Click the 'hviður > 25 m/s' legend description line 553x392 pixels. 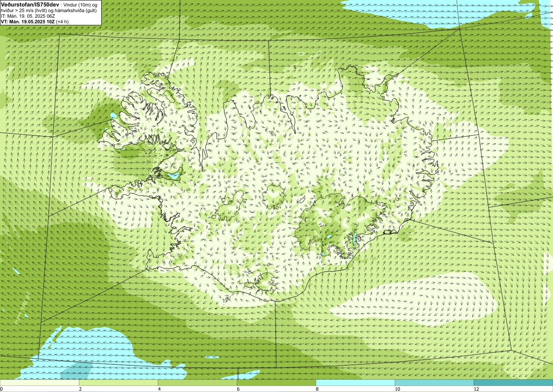coord(48,10)
